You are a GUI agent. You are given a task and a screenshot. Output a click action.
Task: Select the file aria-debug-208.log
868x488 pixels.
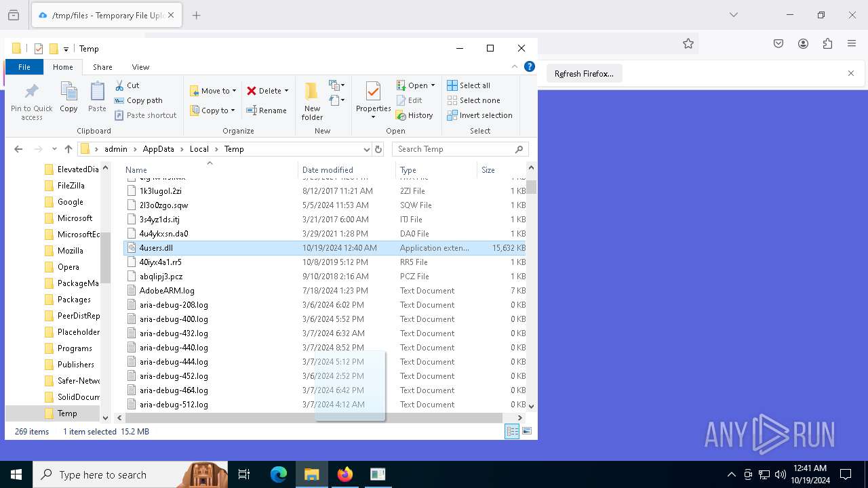coord(325,305)
